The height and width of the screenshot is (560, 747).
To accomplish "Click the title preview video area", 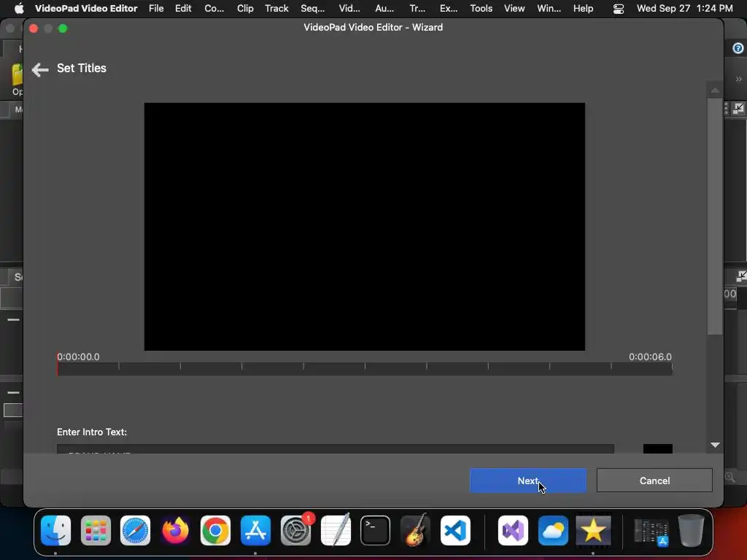I will click(x=365, y=227).
